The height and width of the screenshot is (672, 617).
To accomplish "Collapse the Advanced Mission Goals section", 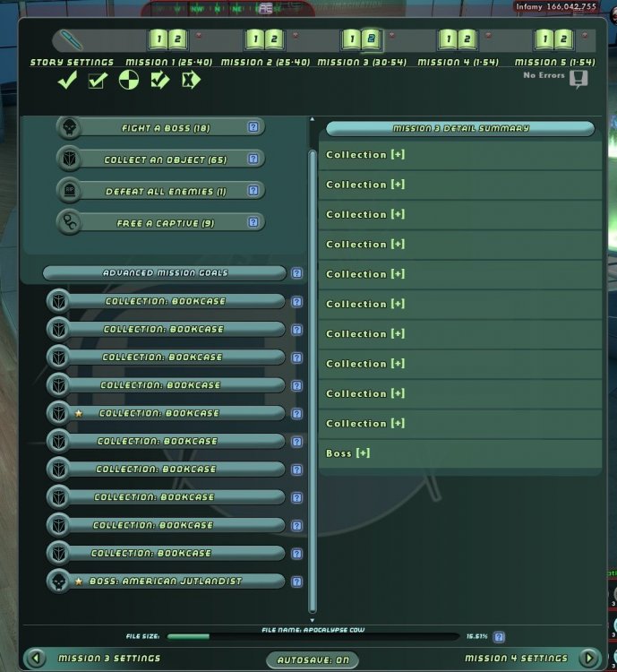I will 165,273.
